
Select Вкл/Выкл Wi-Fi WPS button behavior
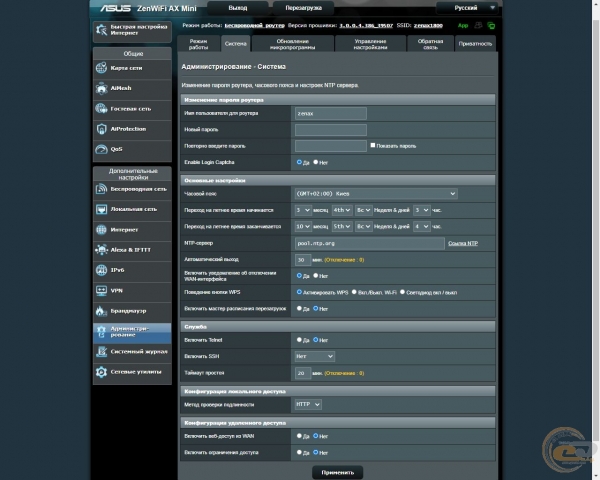pos(354,292)
